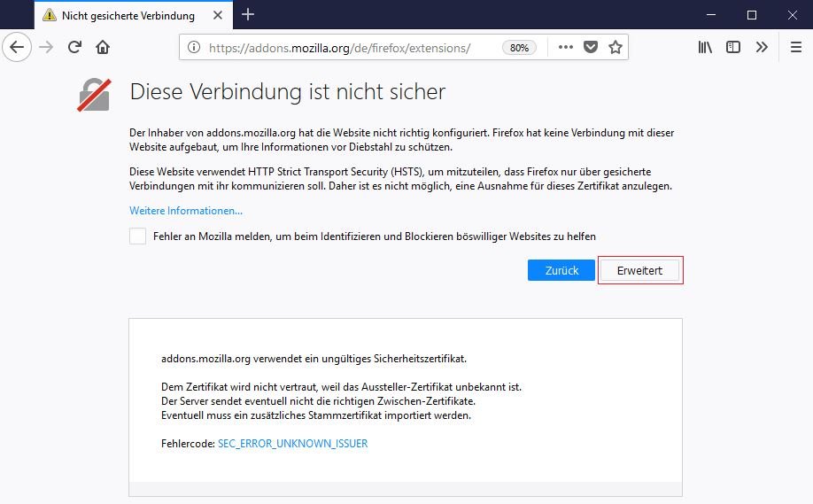Close the Firefox window
The image size is (813, 504).
[x=793, y=14]
